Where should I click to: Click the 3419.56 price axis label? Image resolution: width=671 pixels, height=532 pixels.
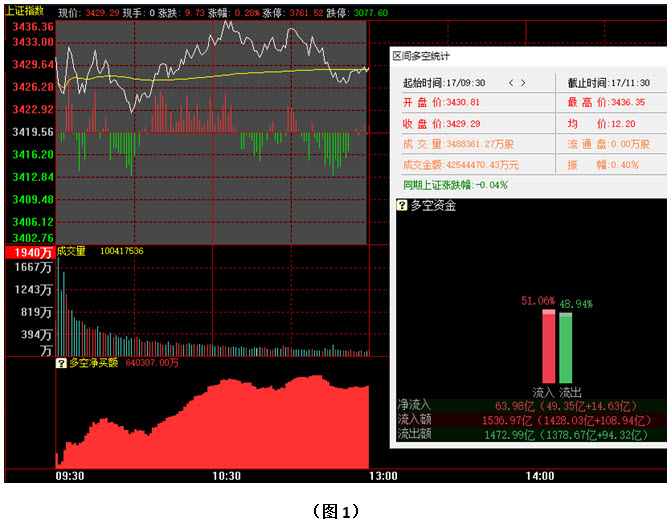33,132
